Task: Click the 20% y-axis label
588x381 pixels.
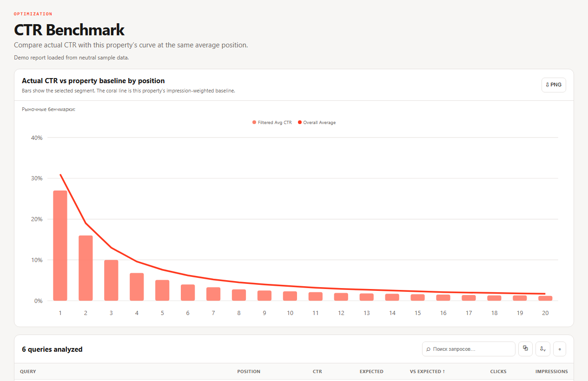Action: pyautogui.click(x=37, y=219)
